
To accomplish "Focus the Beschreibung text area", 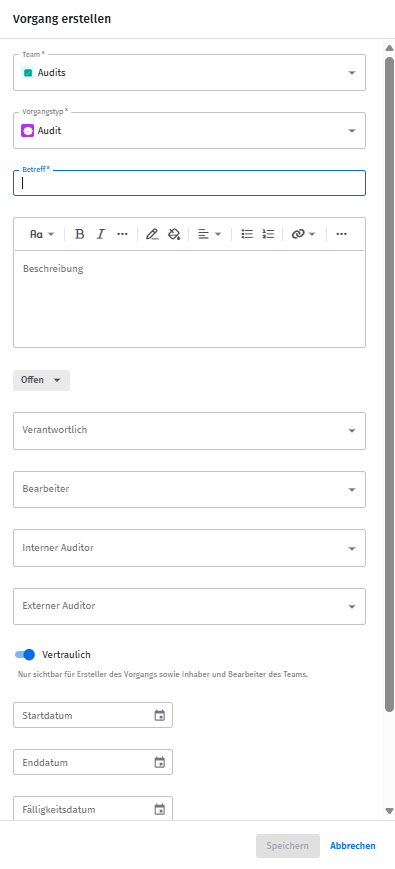I will 189,299.
